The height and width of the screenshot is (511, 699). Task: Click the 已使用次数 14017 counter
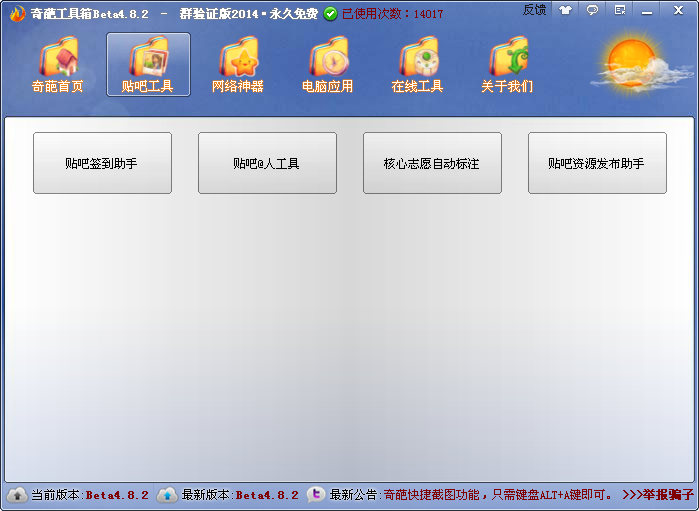pyautogui.click(x=392, y=14)
